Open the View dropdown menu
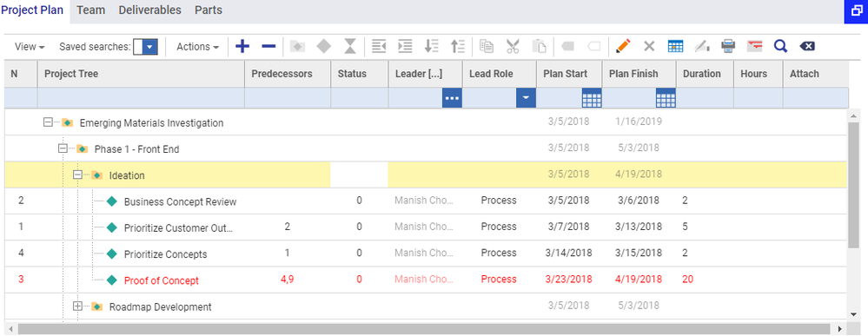This screenshot has height=336, width=868. [30, 47]
